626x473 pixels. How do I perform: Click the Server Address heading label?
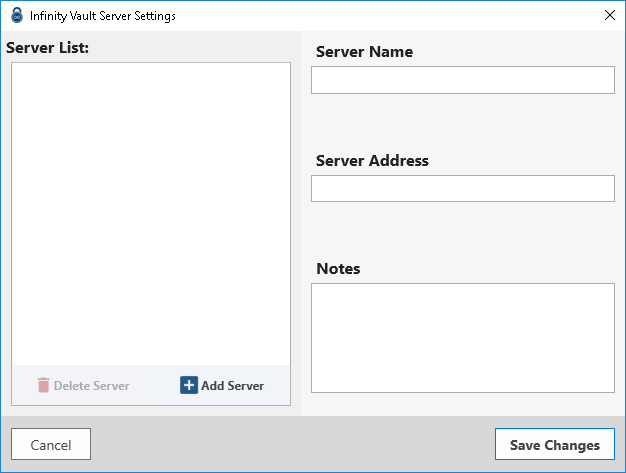(372, 160)
